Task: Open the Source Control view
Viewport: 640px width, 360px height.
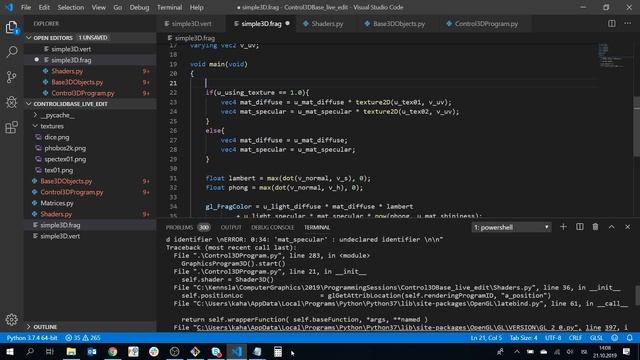Action: point(11,77)
